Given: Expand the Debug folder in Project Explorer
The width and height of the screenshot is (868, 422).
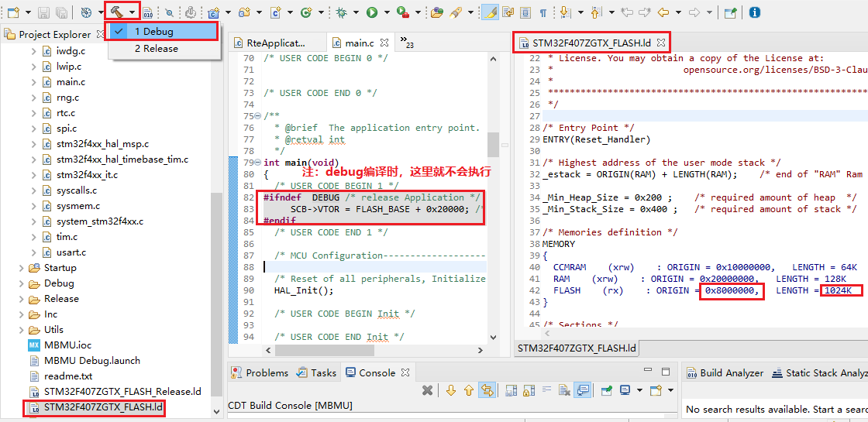Looking at the screenshot, I should coord(21,283).
